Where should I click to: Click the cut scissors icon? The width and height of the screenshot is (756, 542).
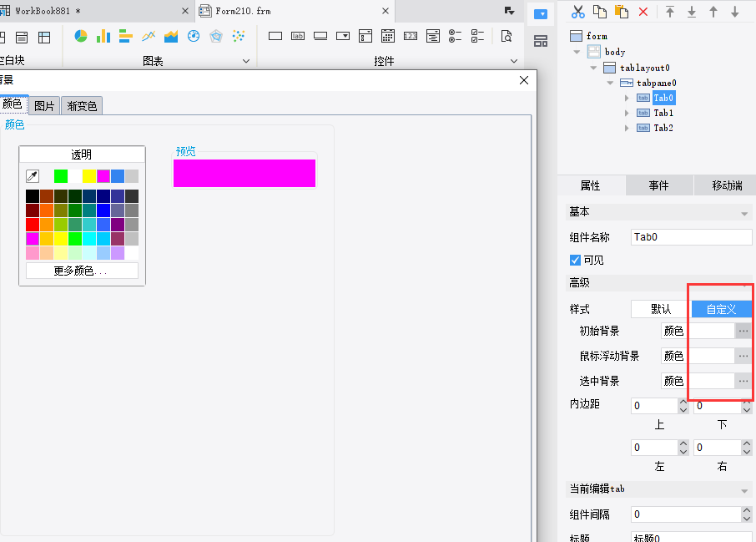pos(577,12)
